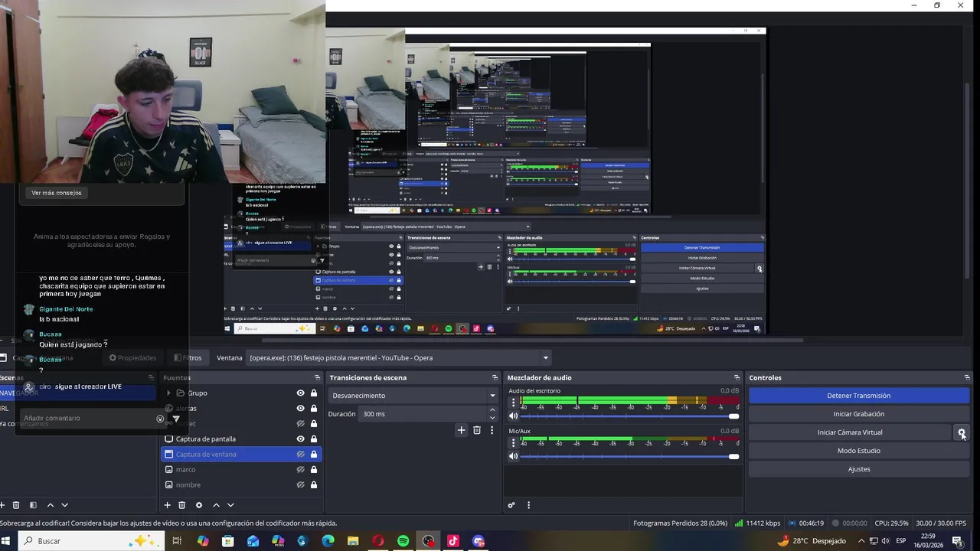Show the nombre source with its eye icon
The image size is (980, 551).
(300, 484)
